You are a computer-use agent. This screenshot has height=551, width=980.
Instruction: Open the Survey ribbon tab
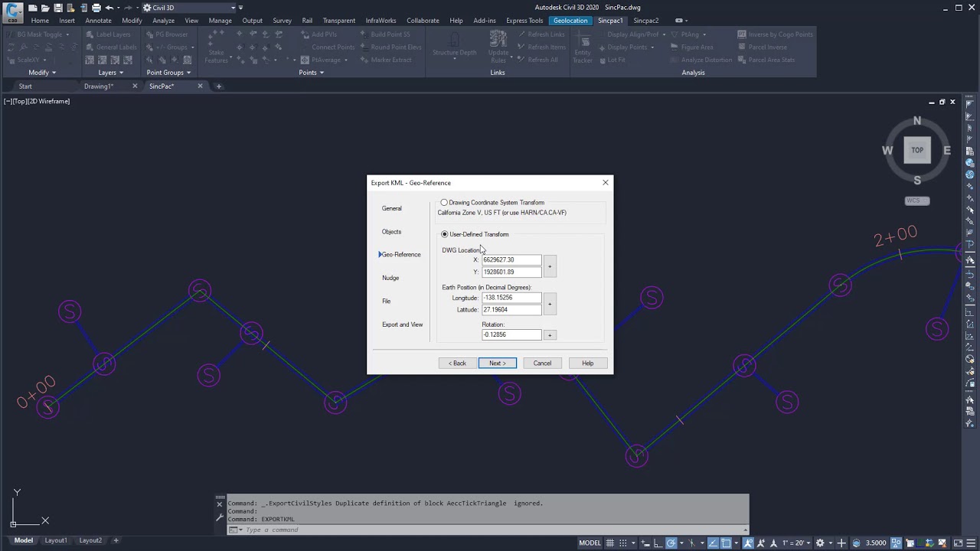click(x=282, y=21)
